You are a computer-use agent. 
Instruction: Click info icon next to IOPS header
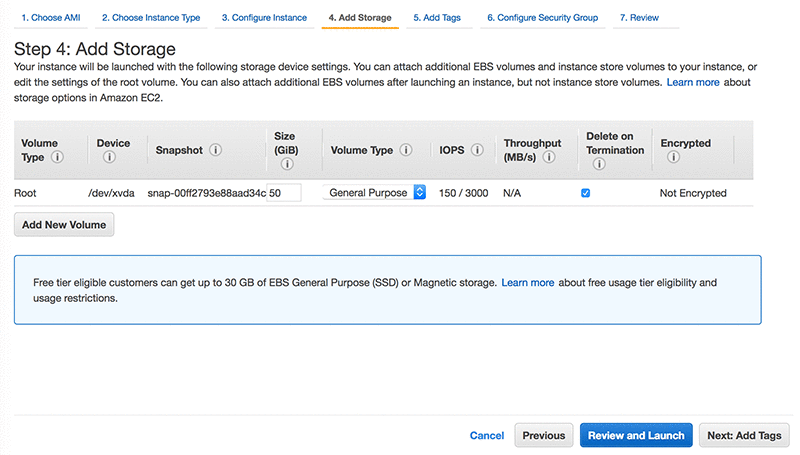(x=477, y=150)
